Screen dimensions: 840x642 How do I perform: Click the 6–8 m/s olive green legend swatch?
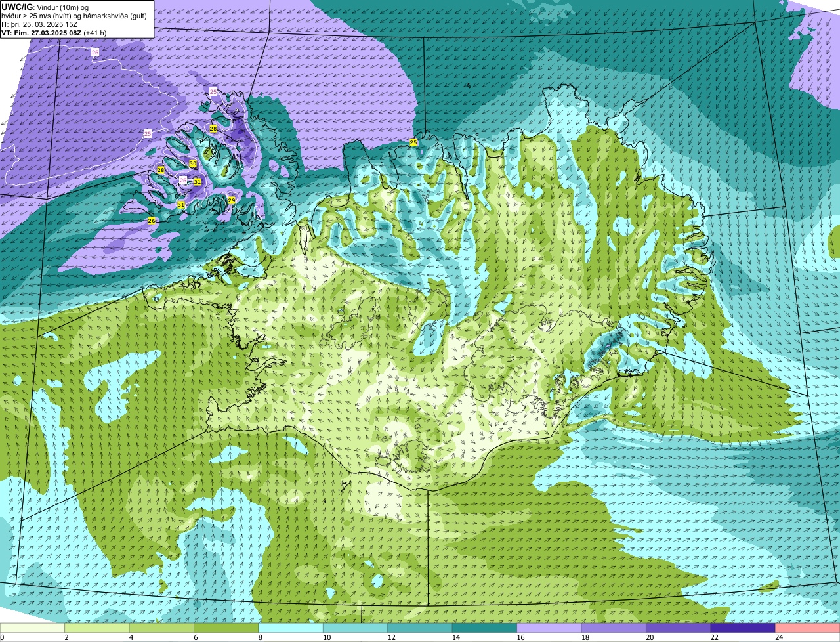tap(227, 628)
